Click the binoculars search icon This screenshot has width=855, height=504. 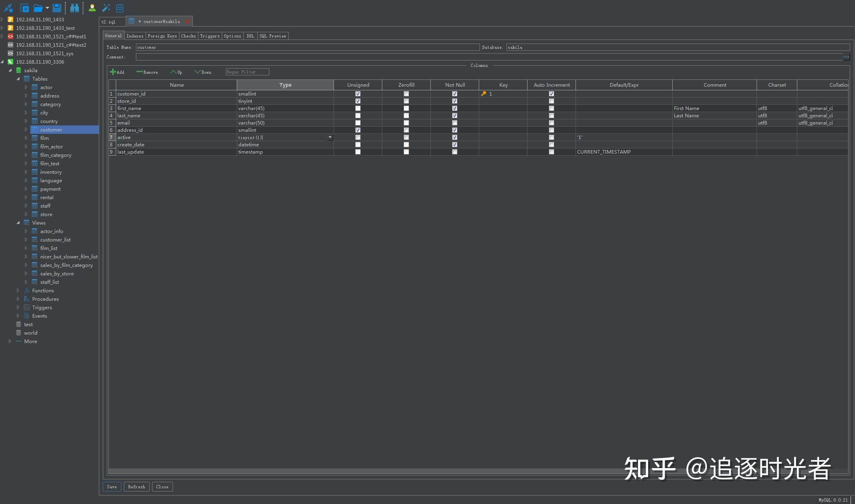tap(75, 8)
